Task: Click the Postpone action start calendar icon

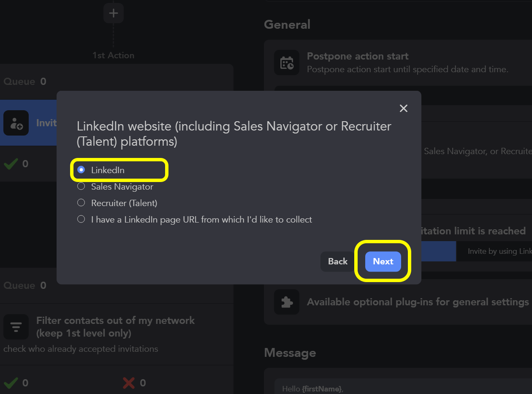Action: [x=287, y=63]
